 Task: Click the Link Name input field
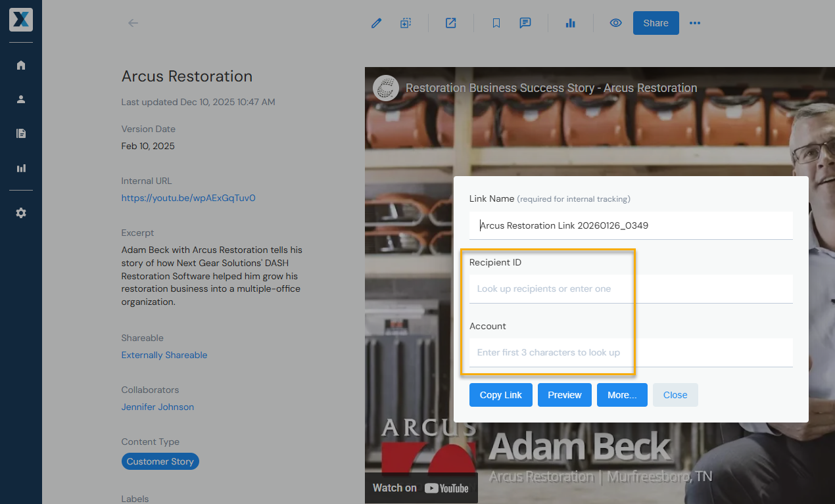(631, 225)
